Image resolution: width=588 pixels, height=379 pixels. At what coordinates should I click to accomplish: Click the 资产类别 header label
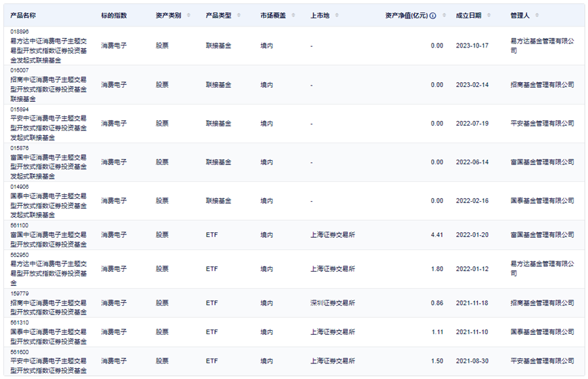click(169, 16)
